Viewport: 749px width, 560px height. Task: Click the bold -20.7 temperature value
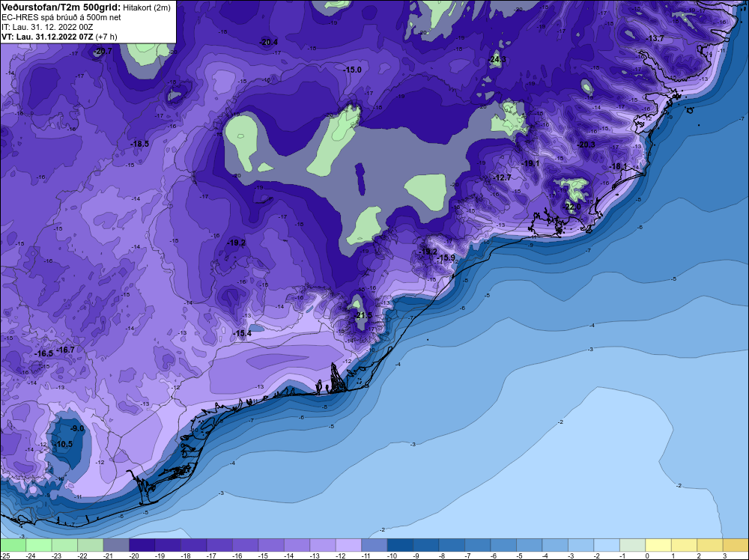pos(103,51)
